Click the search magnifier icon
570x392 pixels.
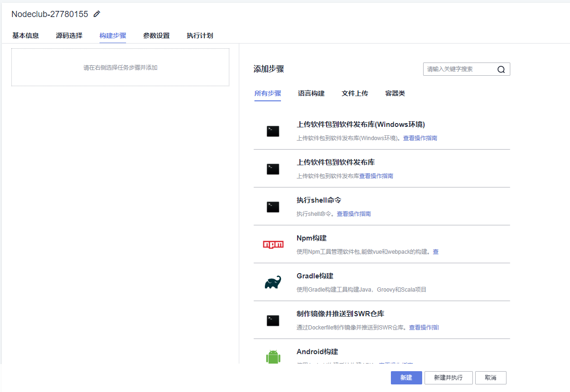click(501, 69)
